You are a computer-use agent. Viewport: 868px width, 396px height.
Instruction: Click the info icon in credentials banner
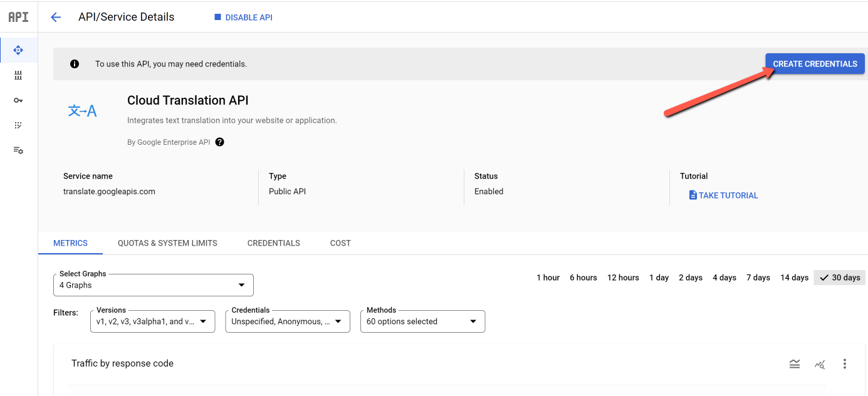coord(75,64)
